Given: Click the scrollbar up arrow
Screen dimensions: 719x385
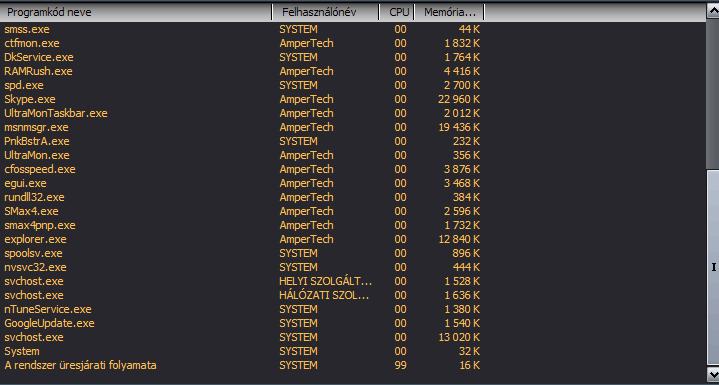Looking at the screenshot, I should (713, 12).
